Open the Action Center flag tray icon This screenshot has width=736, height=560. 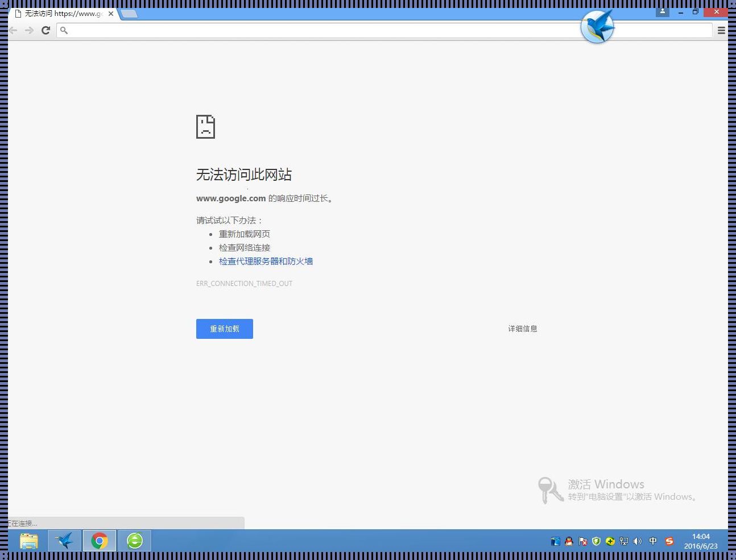(582, 541)
